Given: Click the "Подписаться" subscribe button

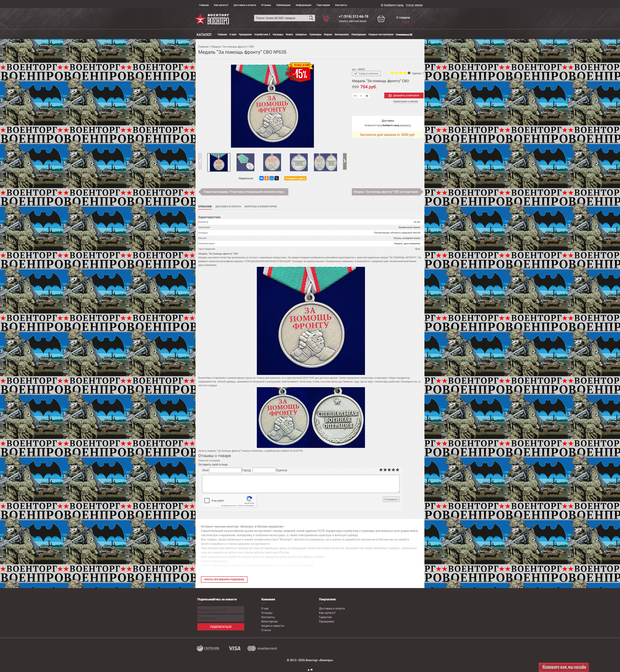Looking at the screenshot, I should coord(220,627).
